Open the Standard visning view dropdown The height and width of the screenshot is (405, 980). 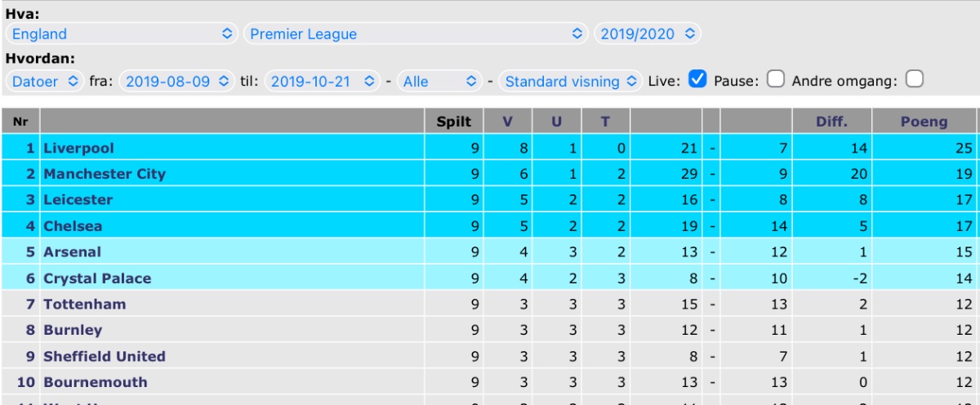click(x=571, y=81)
